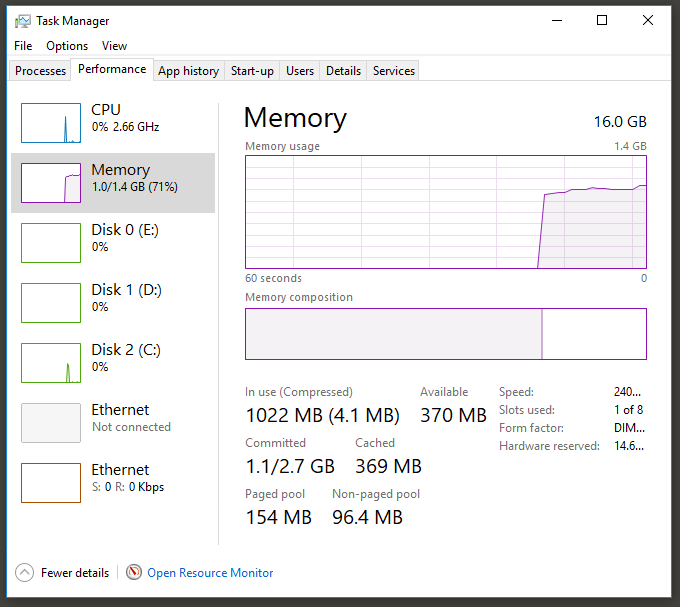Click the Memory mini graph thumbnail
The width and height of the screenshot is (680, 607).
tap(51, 183)
